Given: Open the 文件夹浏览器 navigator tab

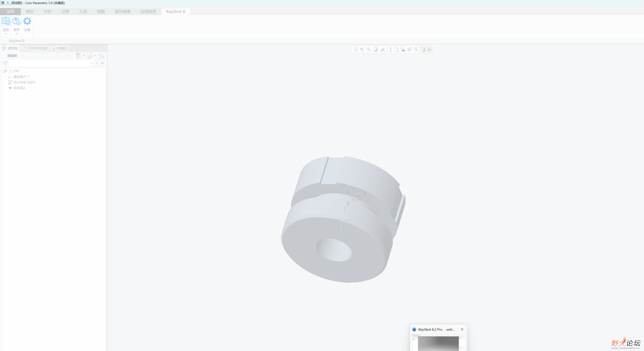Looking at the screenshot, I should (x=35, y=48).
